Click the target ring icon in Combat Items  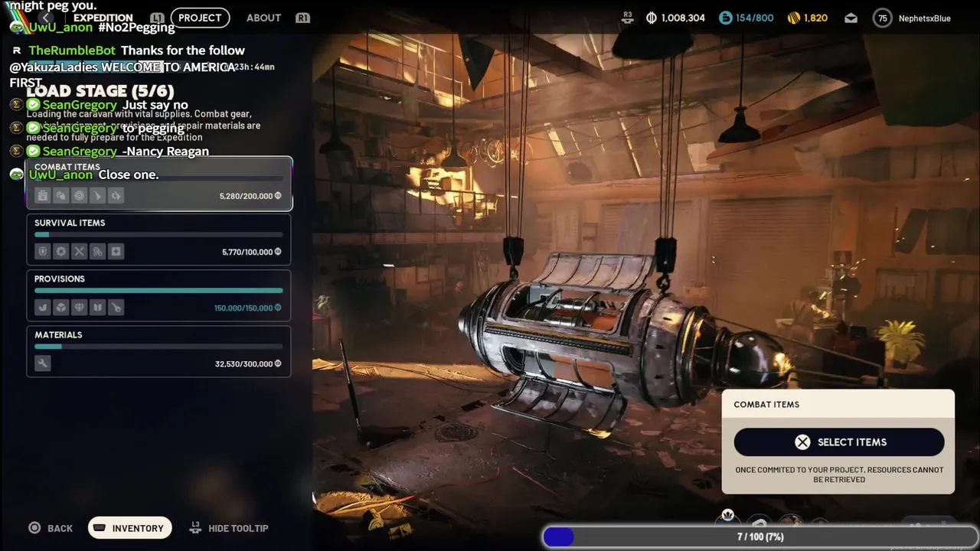pos(80,196)
